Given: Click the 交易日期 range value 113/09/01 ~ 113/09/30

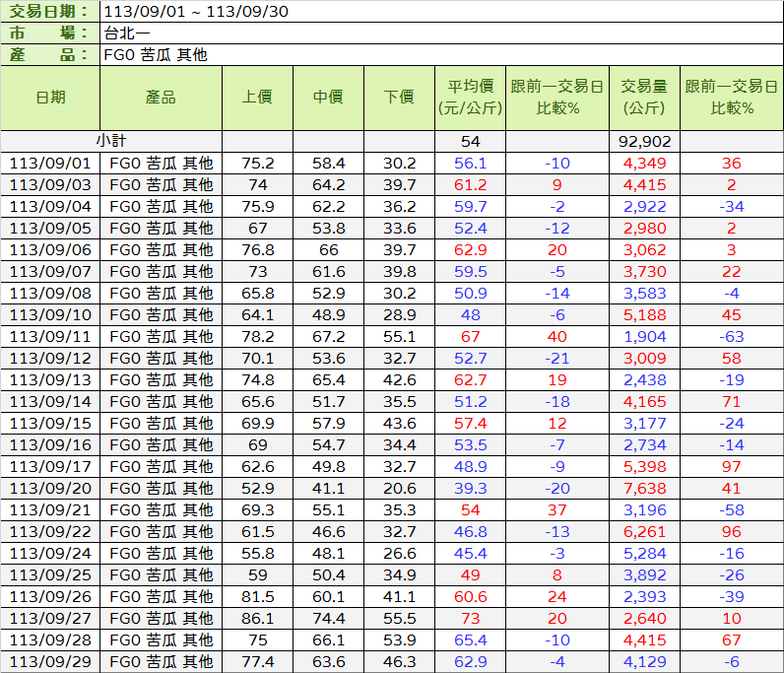Looking at the screenshot, I should coord(194,12).
